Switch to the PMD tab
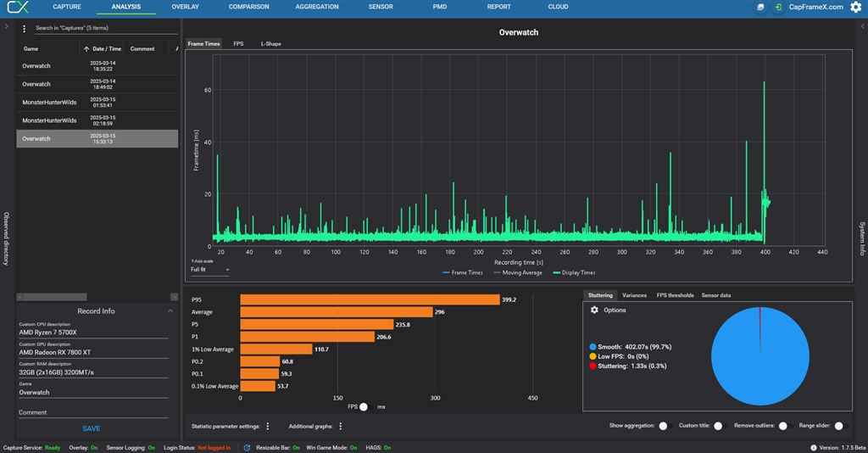 tap(440, 7)
